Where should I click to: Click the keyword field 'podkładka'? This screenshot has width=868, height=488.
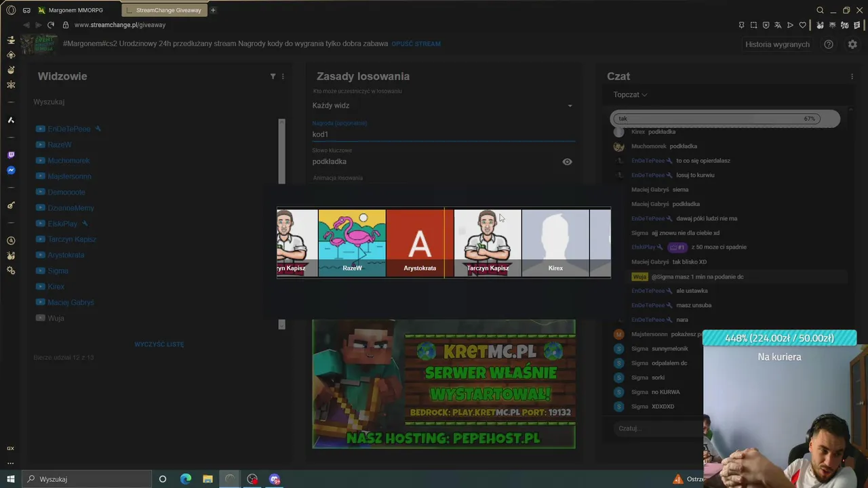[434, 162]
